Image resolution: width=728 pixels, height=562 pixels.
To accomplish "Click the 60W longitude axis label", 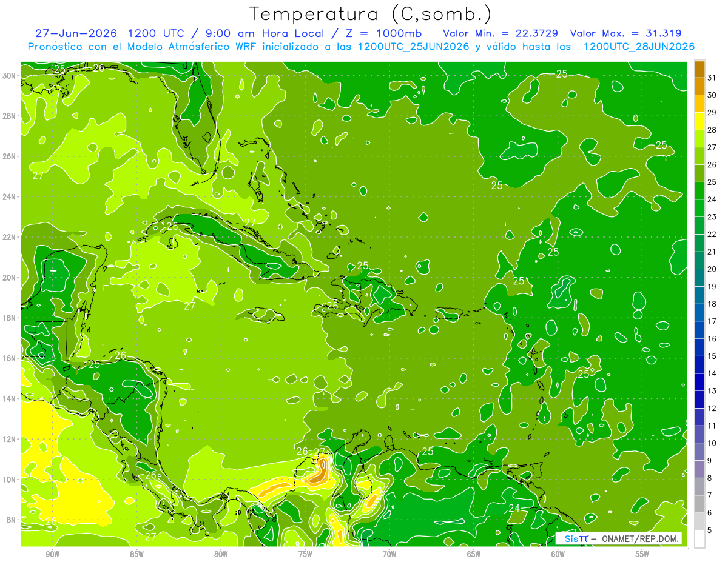I will tap(558, 554).
